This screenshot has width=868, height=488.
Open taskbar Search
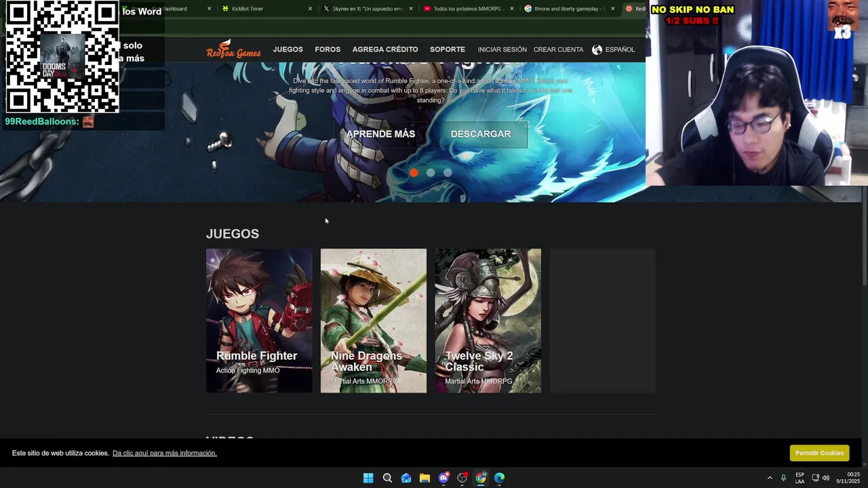(387, 478)
